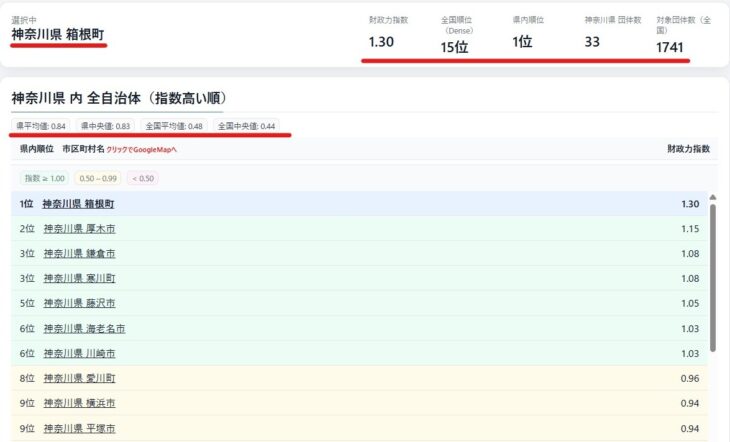Open the 神奈川県 箱根町 link in list
This screenshot has height=442, width=730.
point(79,204)
